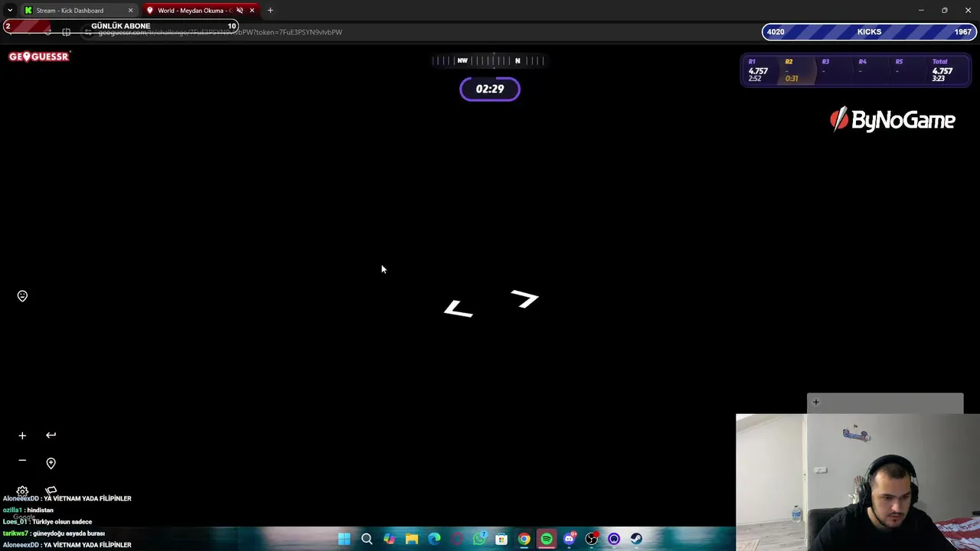Open Microsoft Store from taskbar
Viewport: 980px width, 551px height.
click(501, 539)
